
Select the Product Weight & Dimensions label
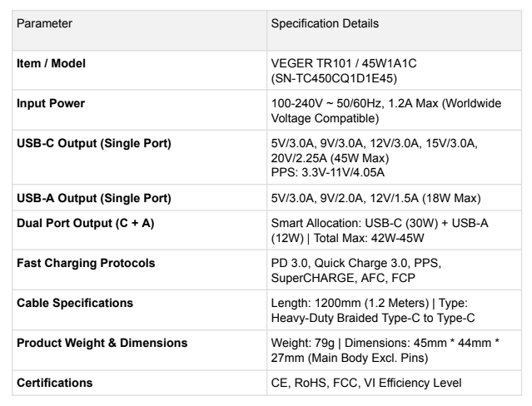[x=102, y=344]
